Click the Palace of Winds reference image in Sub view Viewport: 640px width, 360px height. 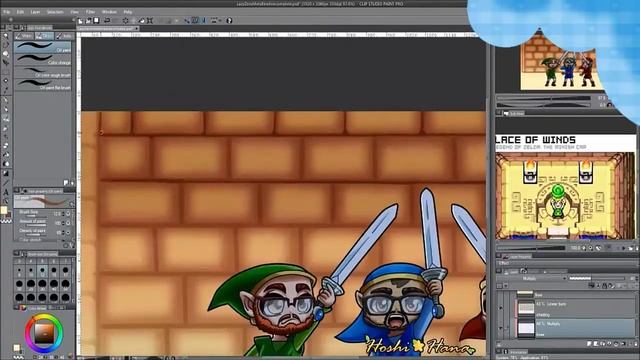click(565, 187)
